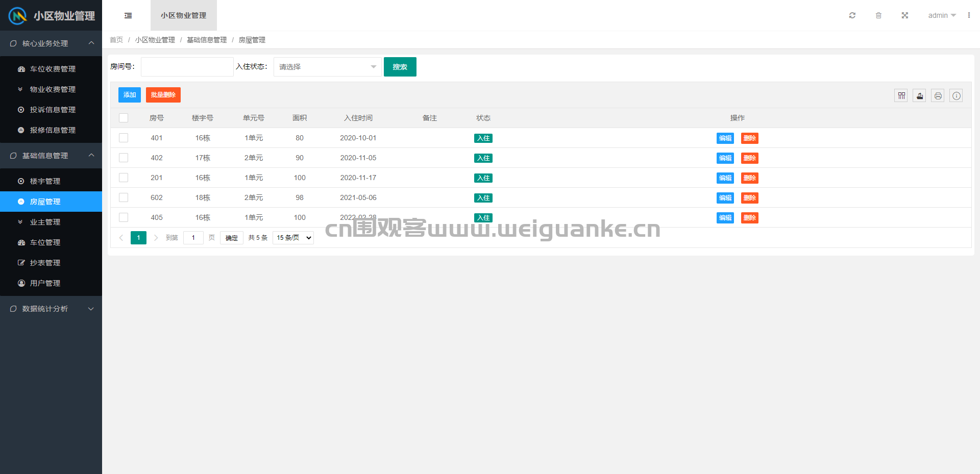Click the date 2021-05-06 cell

[358, 197]
